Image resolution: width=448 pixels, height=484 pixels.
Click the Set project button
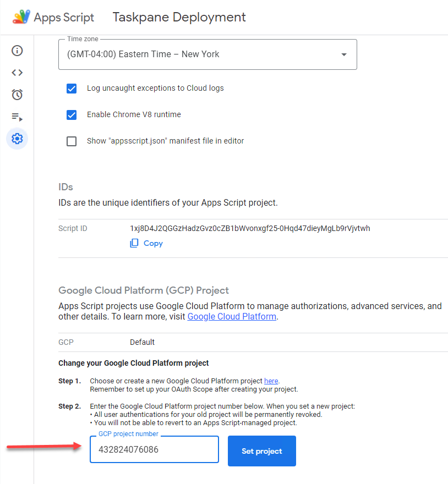click(261, 451)
